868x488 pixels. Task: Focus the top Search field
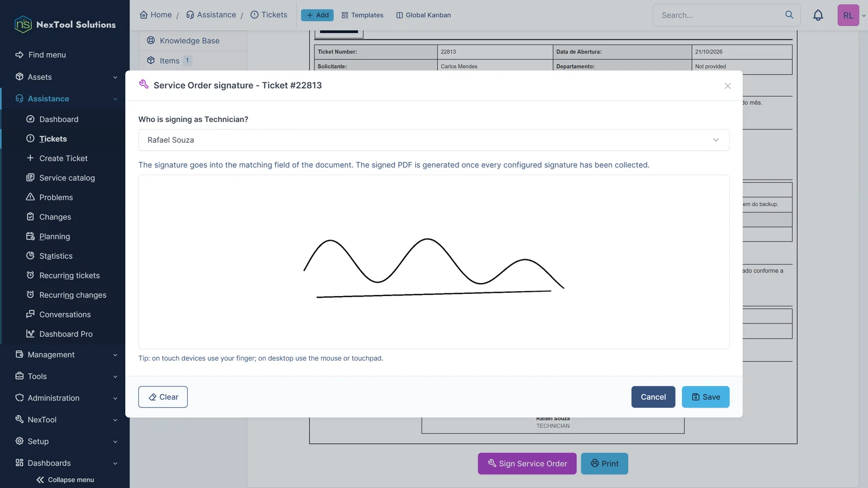[719, 15]
